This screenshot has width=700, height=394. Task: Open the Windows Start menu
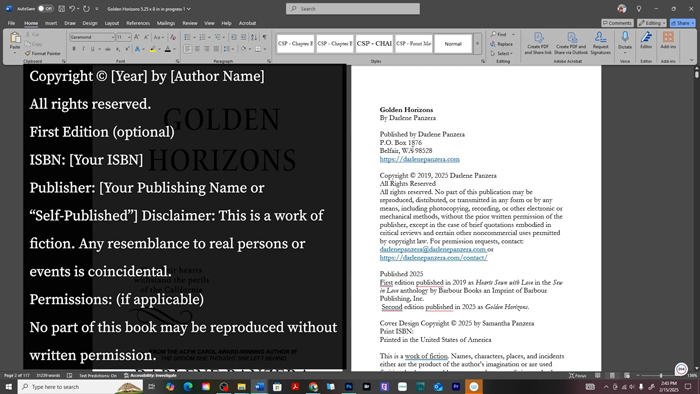pyautogui.click(x=8, y=386)
